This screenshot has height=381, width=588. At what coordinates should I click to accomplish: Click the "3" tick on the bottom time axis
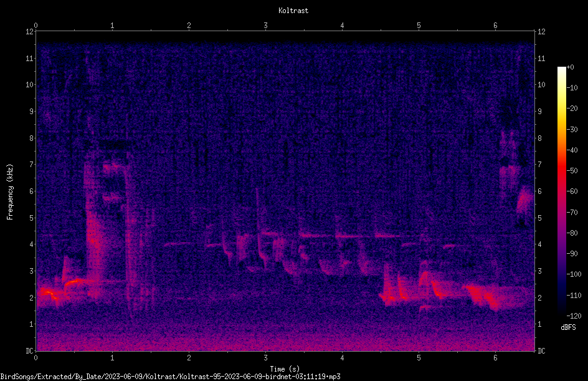[x=265, y=358]
